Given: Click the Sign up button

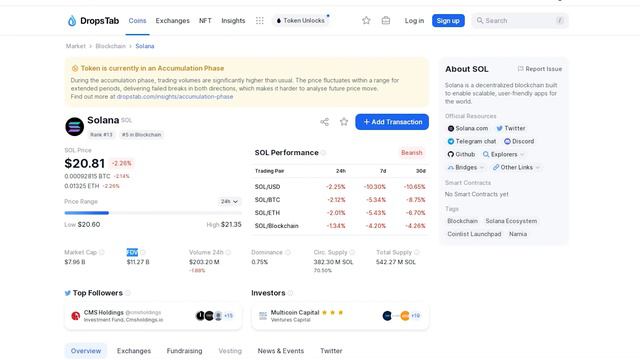Looking at the screenshot, I should 448,20.
